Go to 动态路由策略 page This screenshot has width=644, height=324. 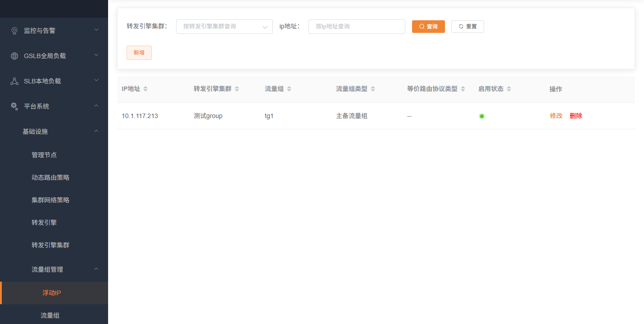click(50, 178)
